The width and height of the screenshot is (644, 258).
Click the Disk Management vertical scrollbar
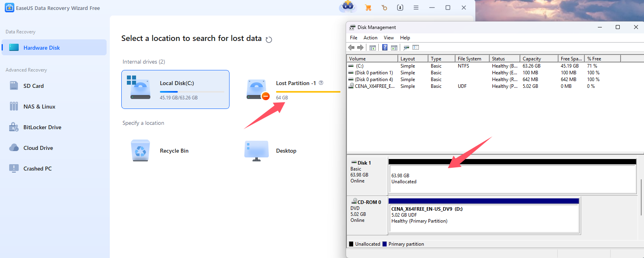click(641, 197)
